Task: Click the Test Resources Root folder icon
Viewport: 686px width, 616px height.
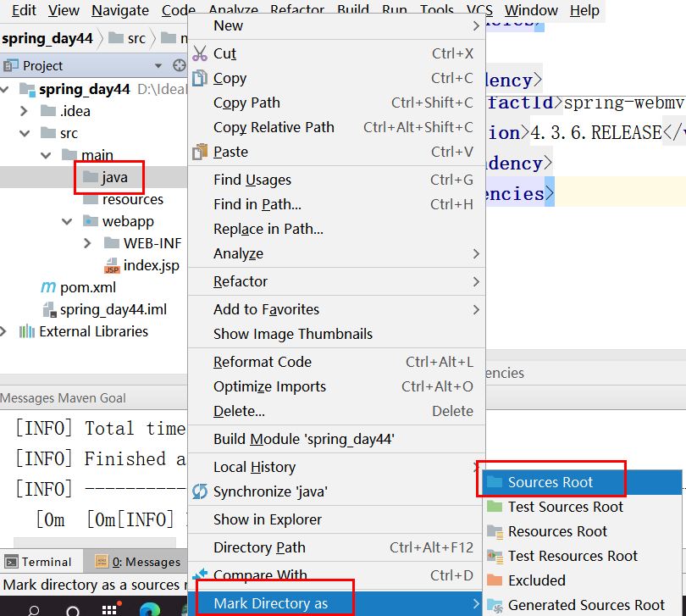Action: 495,556
